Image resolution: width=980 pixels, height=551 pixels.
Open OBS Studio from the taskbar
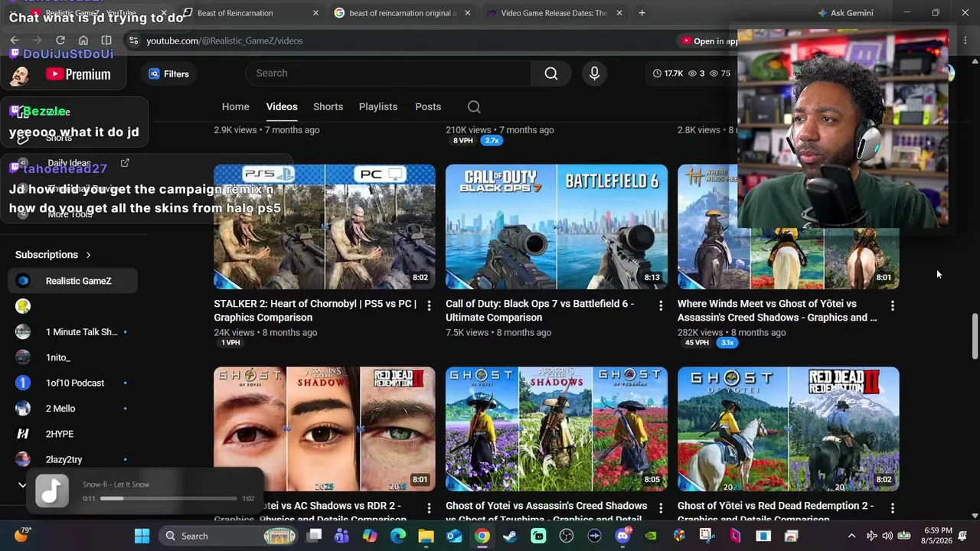click(567, 536)
